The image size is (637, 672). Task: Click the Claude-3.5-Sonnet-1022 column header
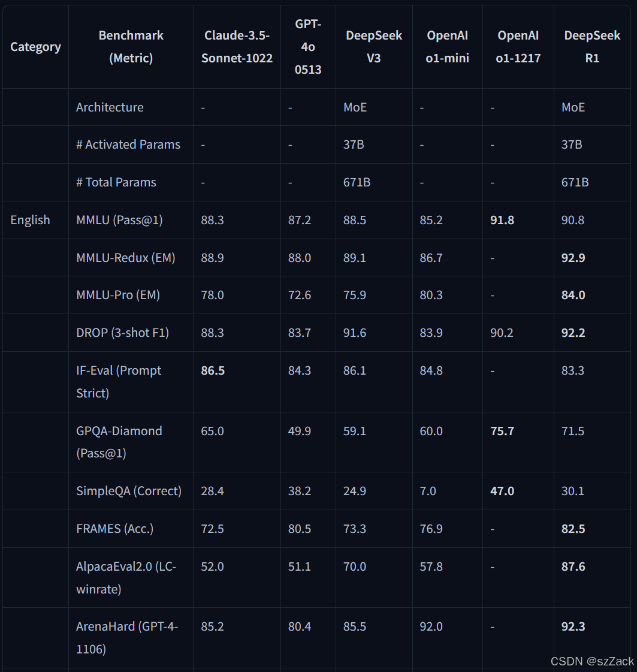click(x=237, y=47)
